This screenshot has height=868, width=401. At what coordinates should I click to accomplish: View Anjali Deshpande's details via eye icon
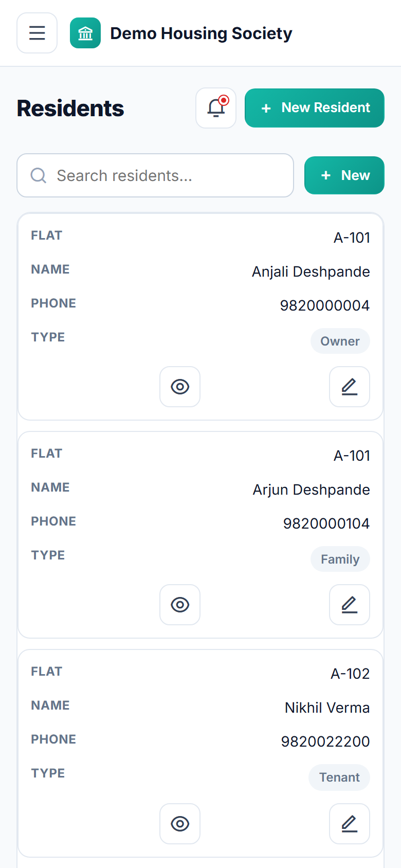tap(180, 387)
